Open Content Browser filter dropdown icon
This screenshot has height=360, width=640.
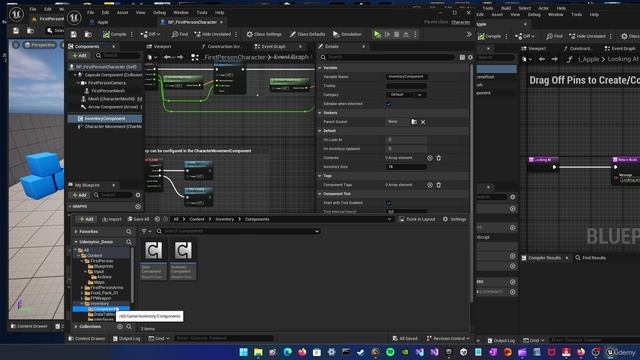[x=146, y=231]
